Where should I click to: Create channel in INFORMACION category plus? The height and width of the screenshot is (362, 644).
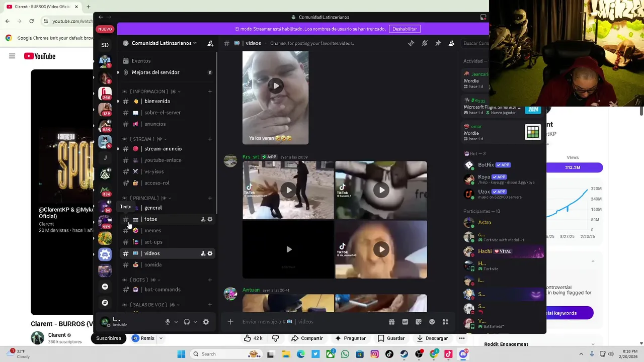pos(210,92)
